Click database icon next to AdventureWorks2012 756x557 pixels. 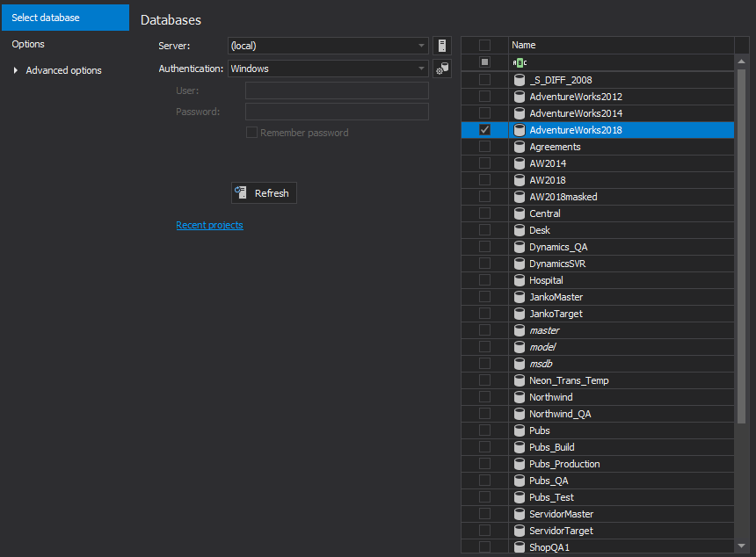click(520, 97)
